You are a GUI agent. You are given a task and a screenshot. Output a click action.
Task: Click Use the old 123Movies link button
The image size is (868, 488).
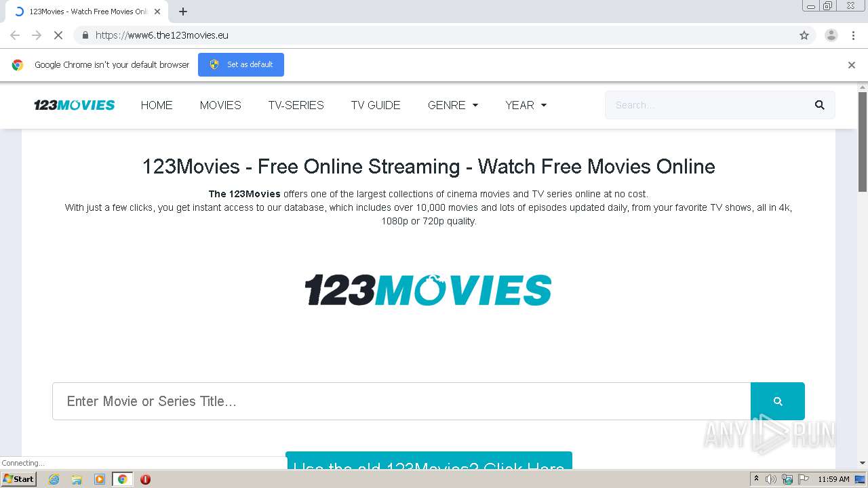coord(429,461)
